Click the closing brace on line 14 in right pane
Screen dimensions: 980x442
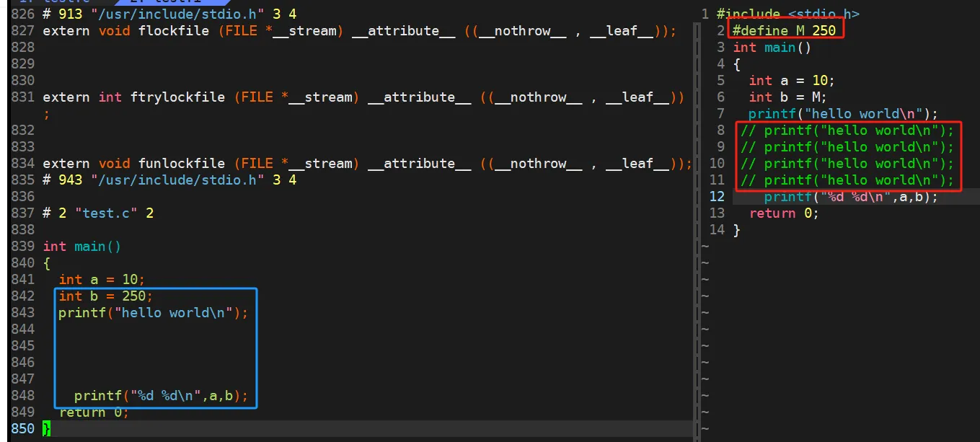(737, 230)
